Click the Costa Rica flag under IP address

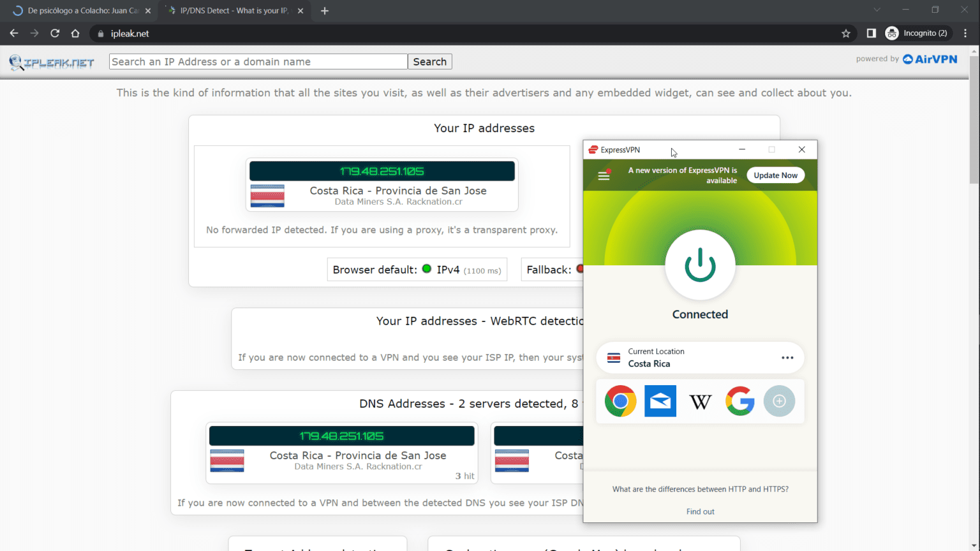[x=267, y=196]
